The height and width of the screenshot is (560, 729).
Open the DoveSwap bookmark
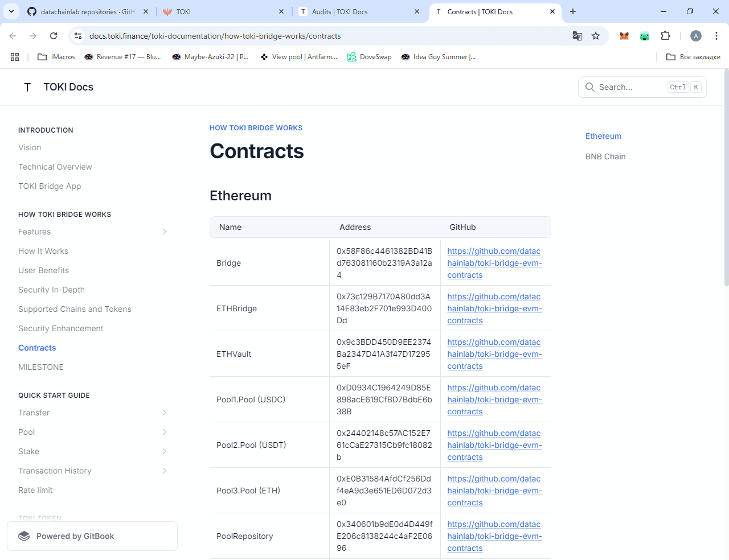point(370,57)
